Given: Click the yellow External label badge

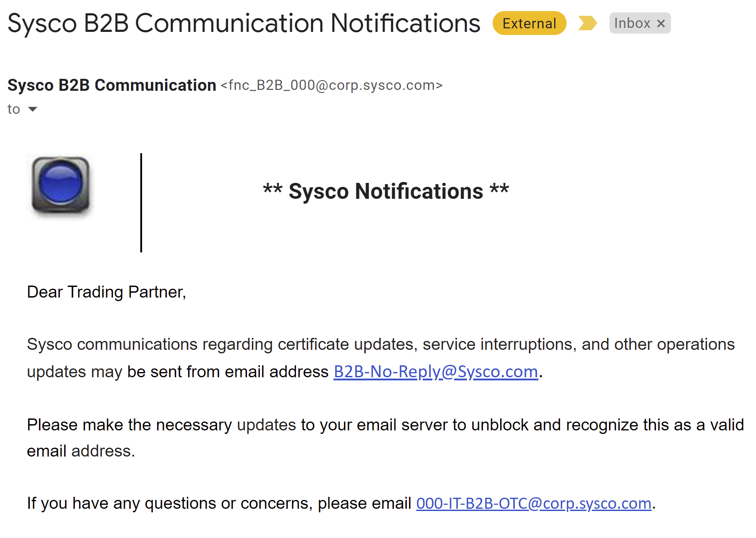Looking at the screenshot, I should 529,23.
